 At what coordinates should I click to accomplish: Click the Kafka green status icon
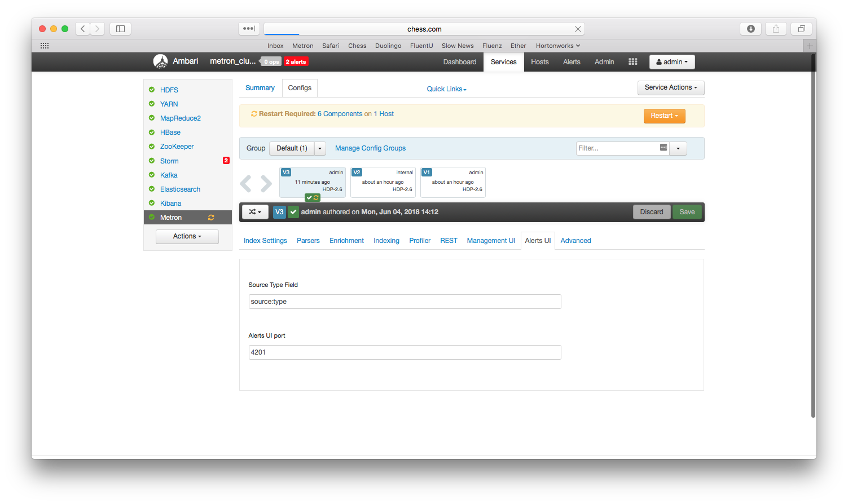point(152,175)
